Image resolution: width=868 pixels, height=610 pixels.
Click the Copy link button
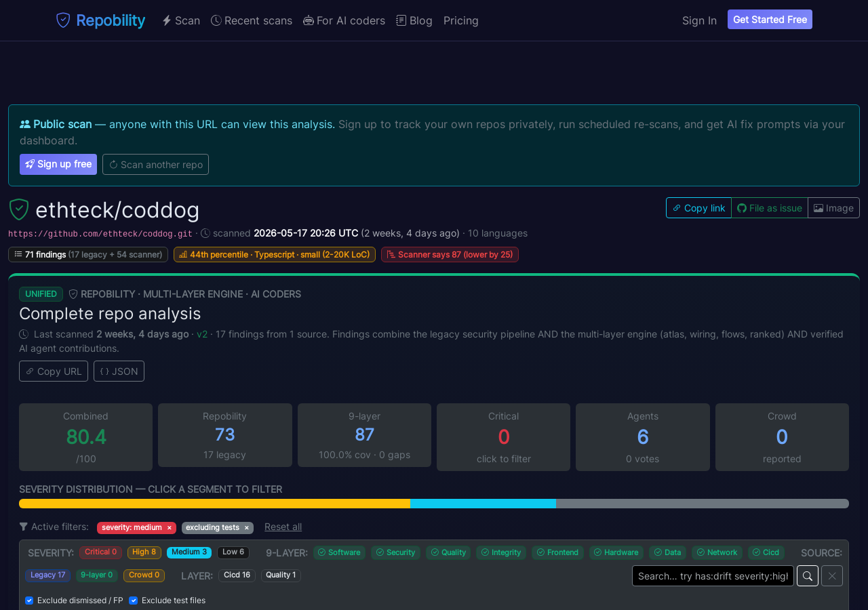pyautogui.click(x=698, y=208)
